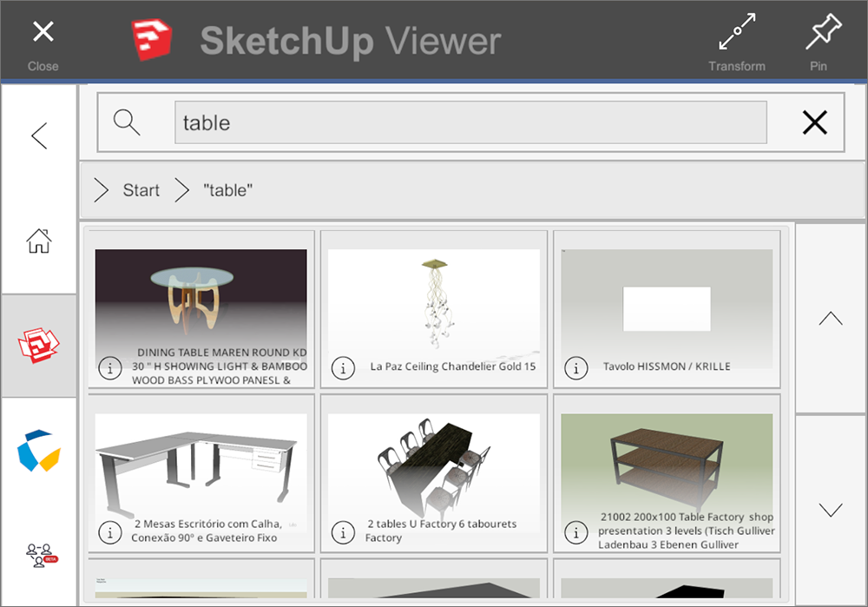Click the back arrow in sidebar
The image size is (868, 607).
(39, 135)
